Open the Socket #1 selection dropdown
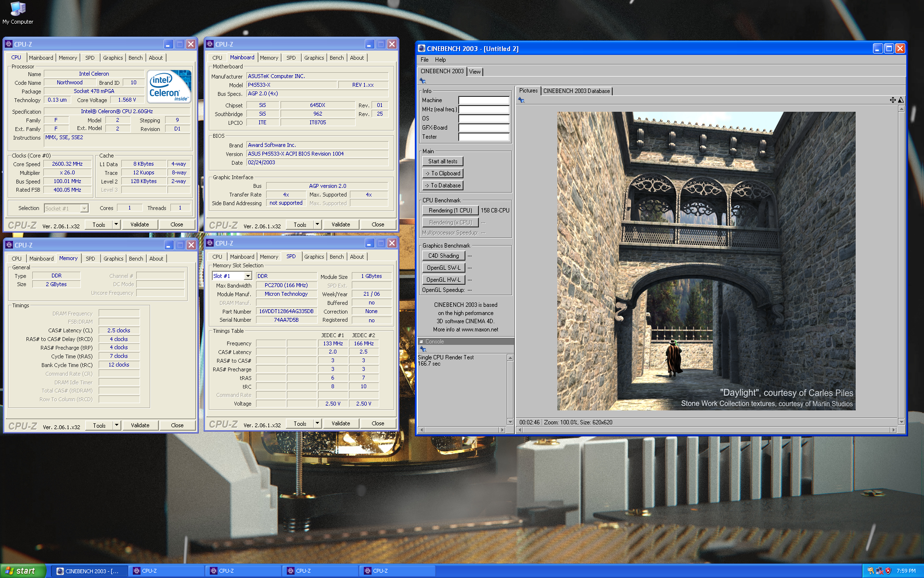Image resolution: width=924 pixels, height=578 pixels. coord(84,209)
